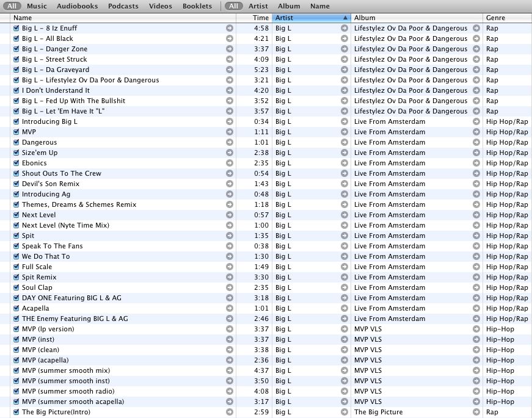The image size is (532, 418).
Task: Click the artist arrow icon in the Full Scale row
Action: [x=344, y=267]
